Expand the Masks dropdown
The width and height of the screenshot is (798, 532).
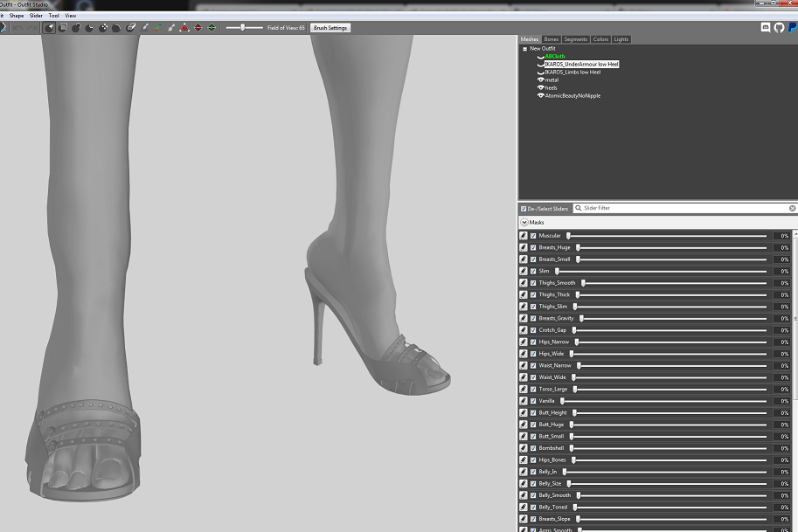[x=524, y=222]
